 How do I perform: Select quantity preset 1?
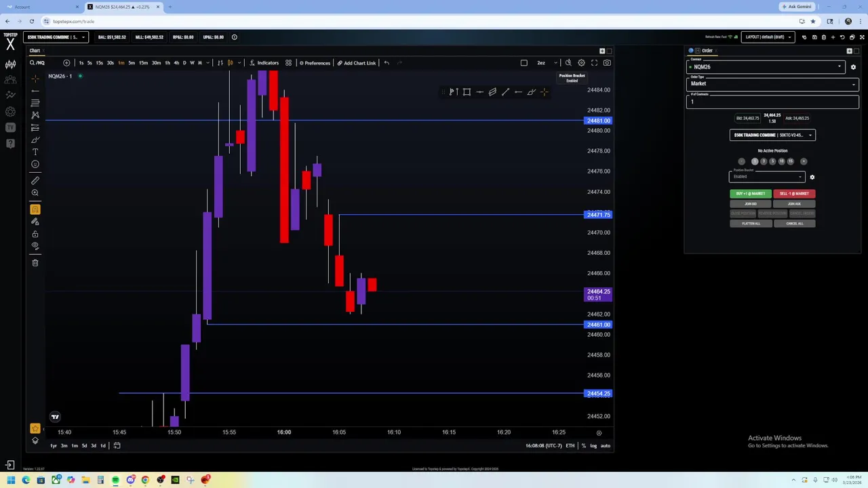pos(755,161)
